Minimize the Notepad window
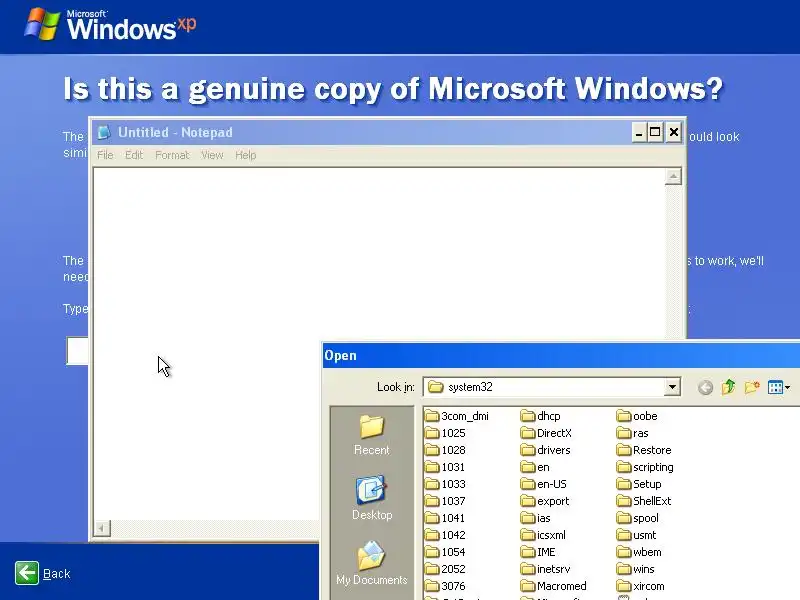Screen dimensions: 800x600 coord(638,132)
